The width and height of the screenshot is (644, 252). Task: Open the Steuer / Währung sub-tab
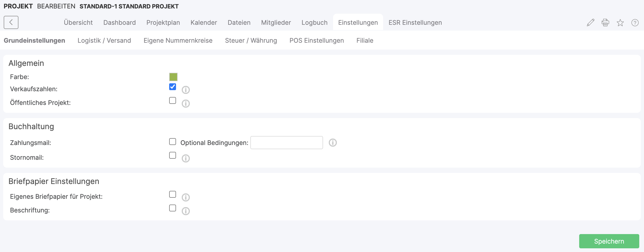[x=251, y=41]
